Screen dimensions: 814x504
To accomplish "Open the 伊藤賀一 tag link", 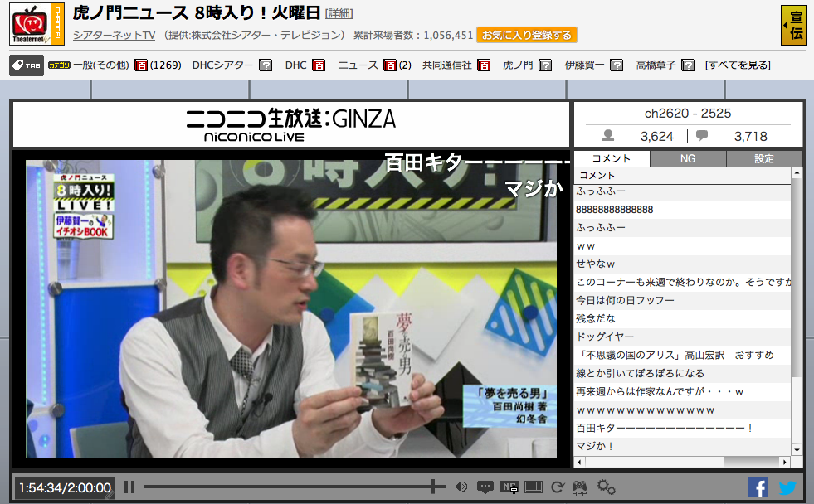I will (584, 65).
